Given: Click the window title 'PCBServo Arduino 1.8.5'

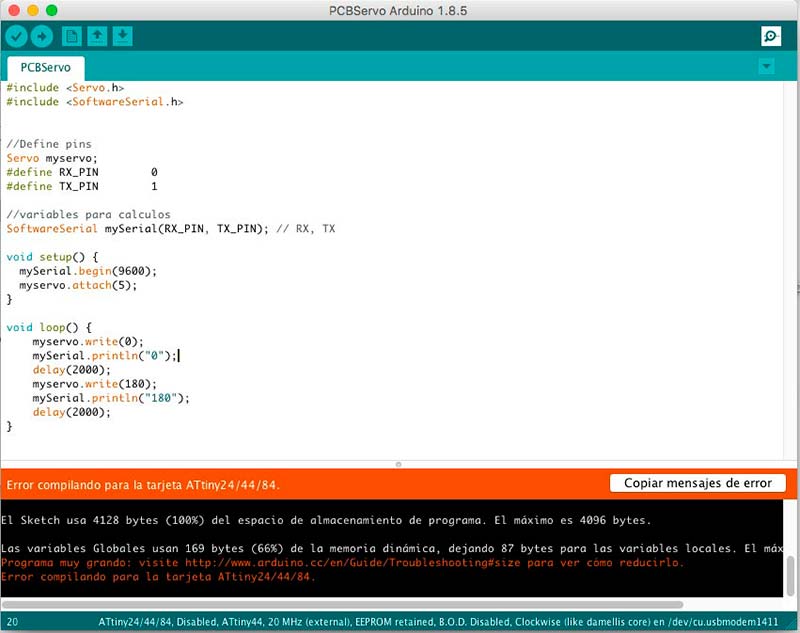Looking at the screenshot, I should (398, 11).
